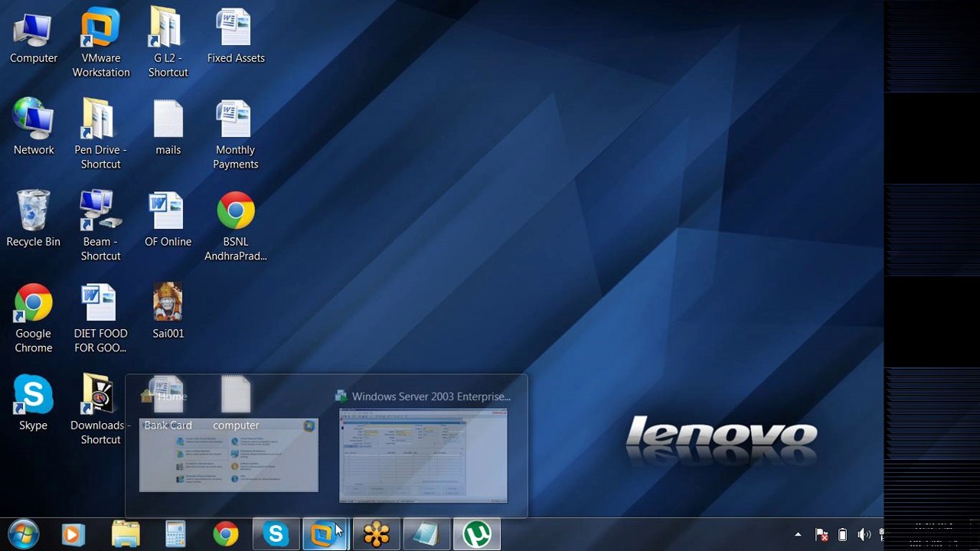Open BSNL AndhraPrad... Chrome shortcut
Viewport: 980px width, 551px height.
(235, 227)
